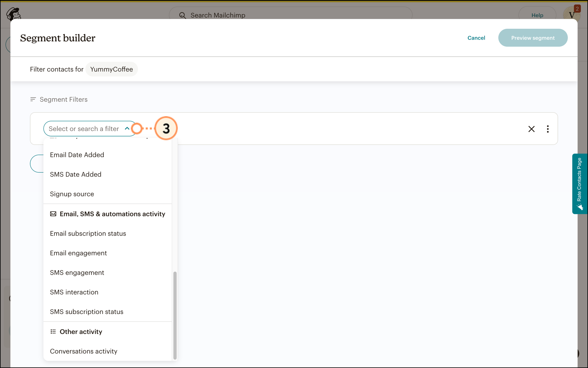The width and height of the screenshot is (588, 368).
Task: Open the three-dot filter options menu
Action: [548, 129]
